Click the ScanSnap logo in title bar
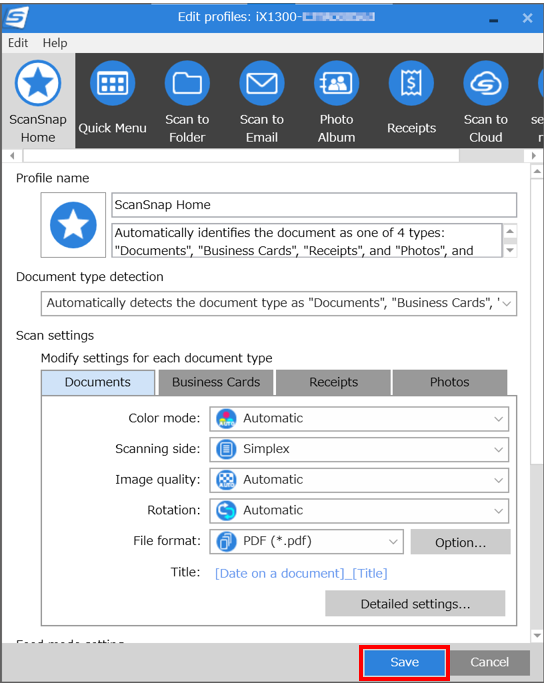This screenshot has width=547, height=685. 16,17
